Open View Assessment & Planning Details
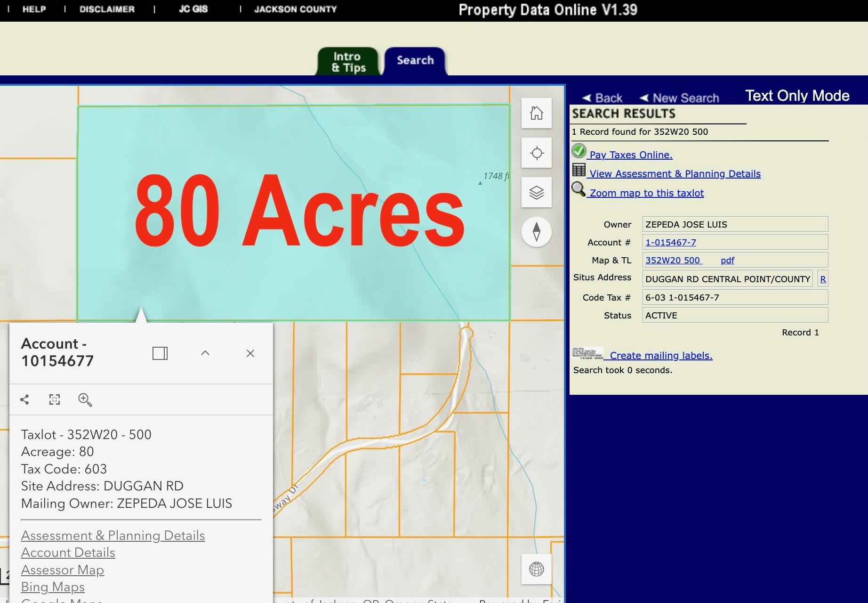The width and height of the screenshot is (868, 603). click(675, 174)
